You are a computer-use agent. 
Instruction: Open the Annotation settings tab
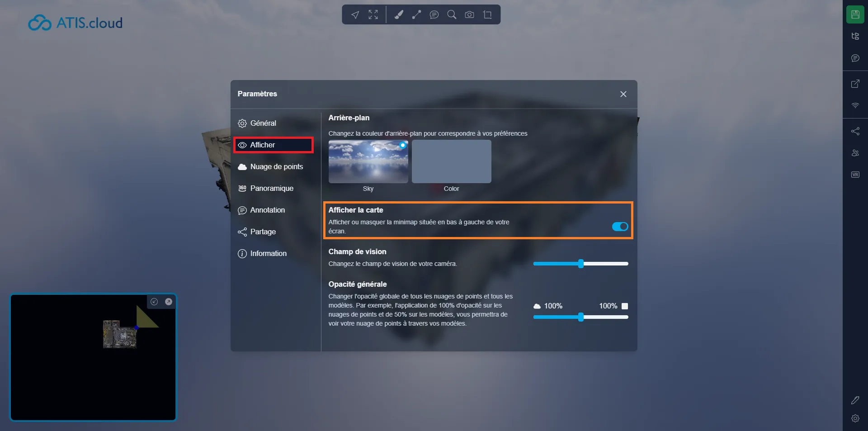[x=274, y=210]
